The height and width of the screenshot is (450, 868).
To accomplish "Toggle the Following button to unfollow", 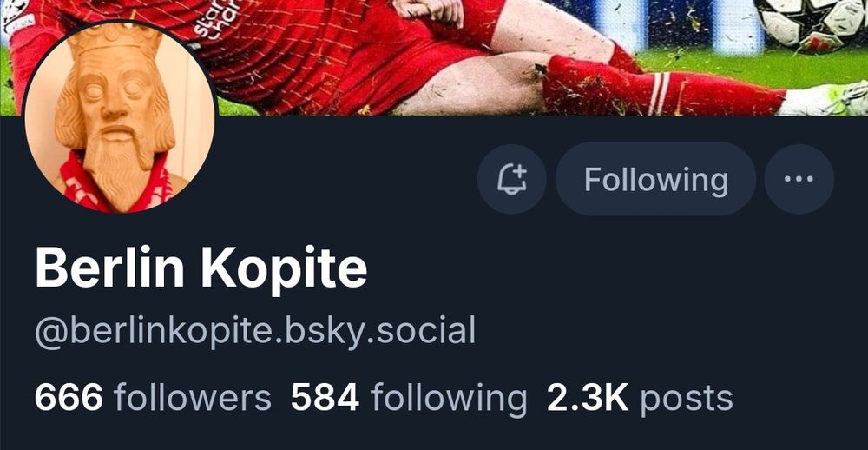I will coord(655,179).
